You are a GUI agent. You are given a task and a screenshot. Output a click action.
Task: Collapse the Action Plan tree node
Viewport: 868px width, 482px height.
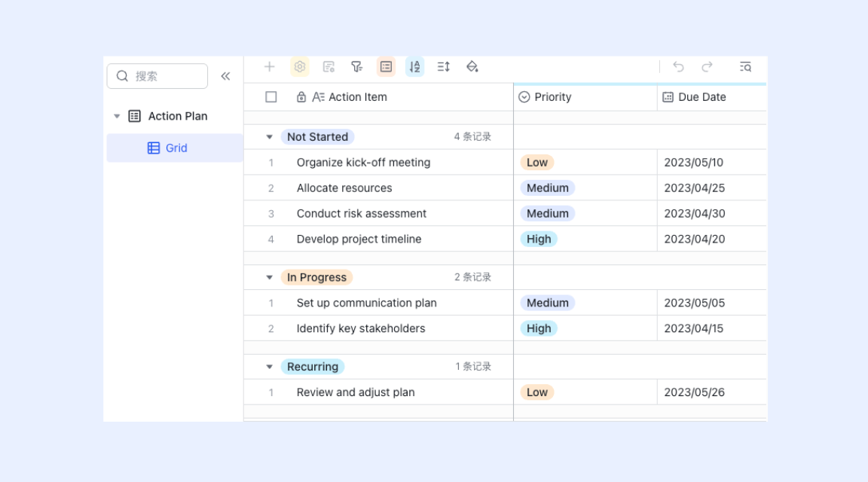[117, 116]
